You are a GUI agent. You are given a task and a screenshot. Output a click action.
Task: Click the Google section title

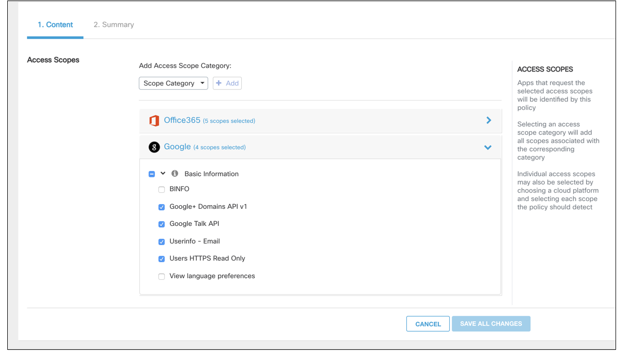click(x=178, y=147)
